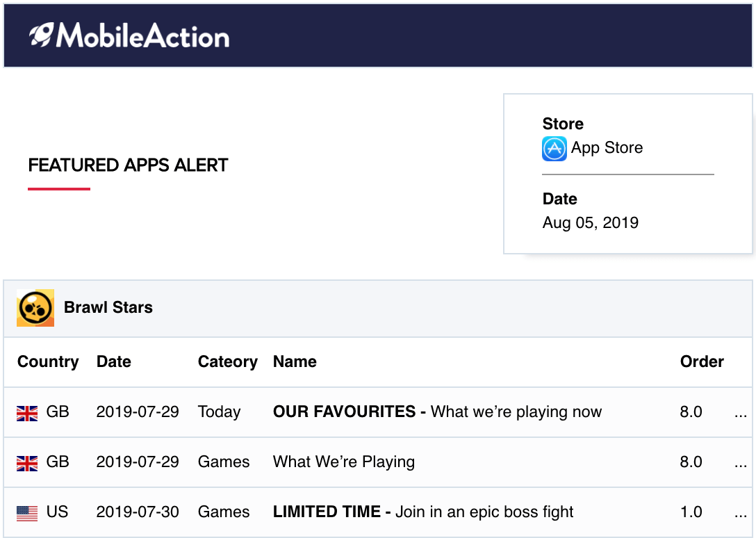This screenshot has width=756, height=538.
Task: Click the App Store text
Action: [x=607, y=147]
